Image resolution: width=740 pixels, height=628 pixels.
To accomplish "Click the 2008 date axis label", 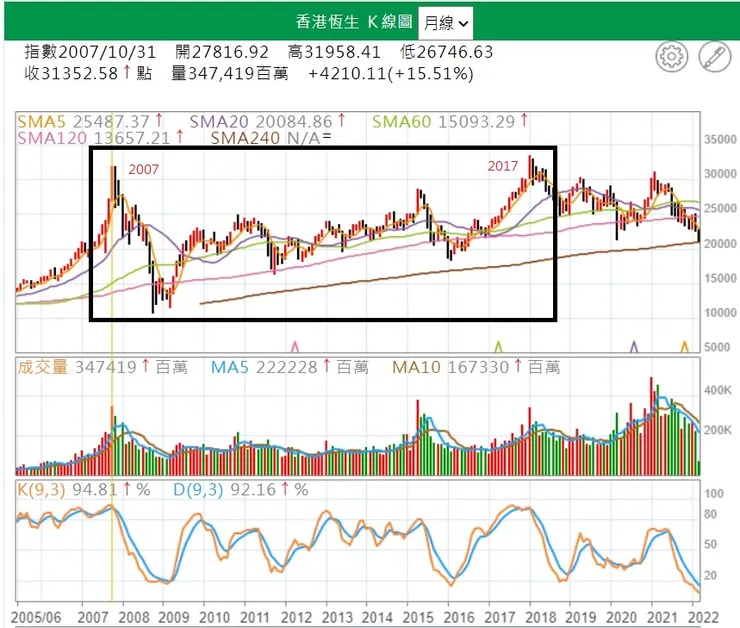I will [x=134, y=618].
